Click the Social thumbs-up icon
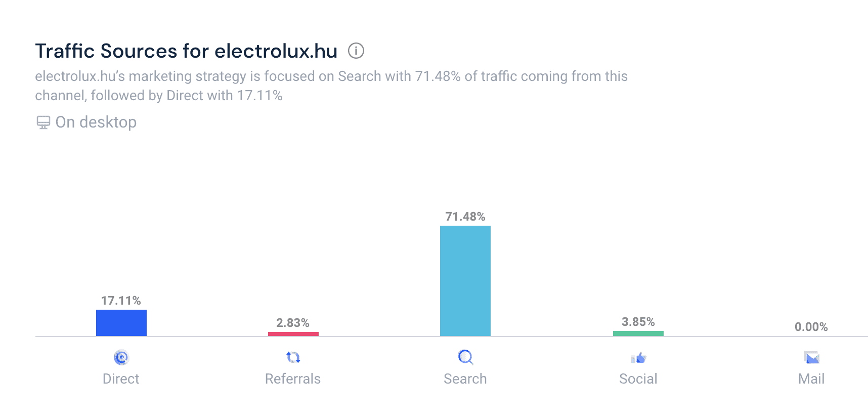 638,358
